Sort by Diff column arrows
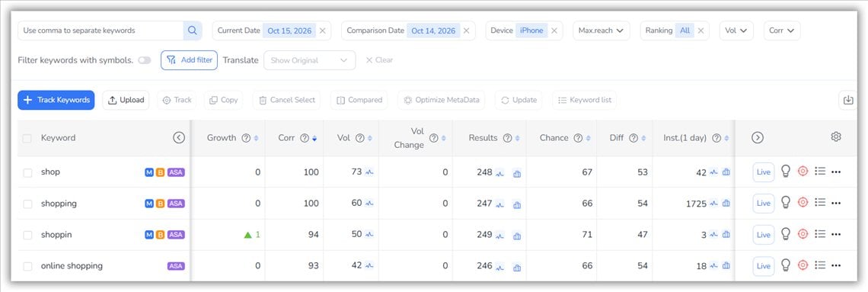Image resolution: width=868 pixels, height=292 pixels. point(644,138)
